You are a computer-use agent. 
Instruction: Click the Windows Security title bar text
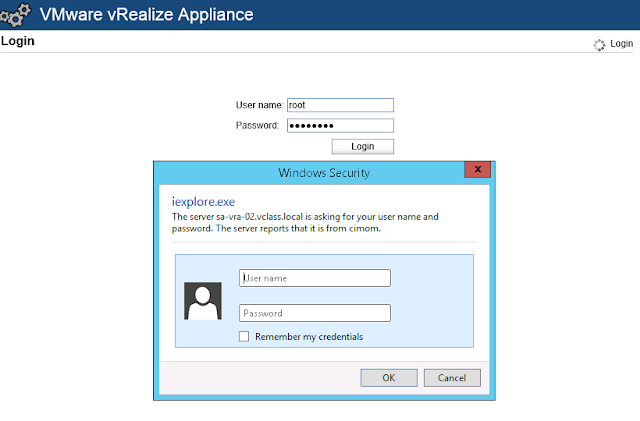pos(324,173)
